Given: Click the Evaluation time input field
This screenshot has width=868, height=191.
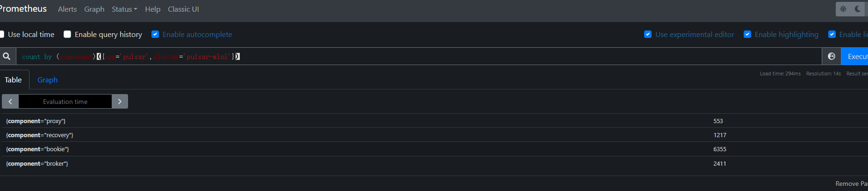Looking at the screenshot, I should pyautogui.click(x=65, y=101).
